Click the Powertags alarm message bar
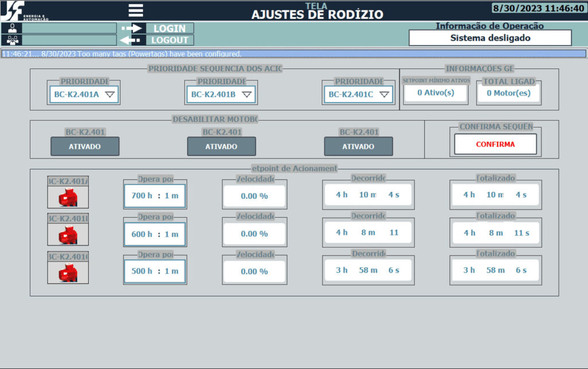Screen dimensions: 588x369 click(293, 53)
